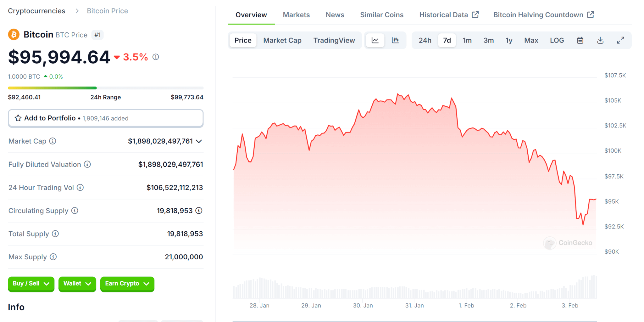
Task: Switch chart to Market Cap mode
Action: [x=282, y=40]
